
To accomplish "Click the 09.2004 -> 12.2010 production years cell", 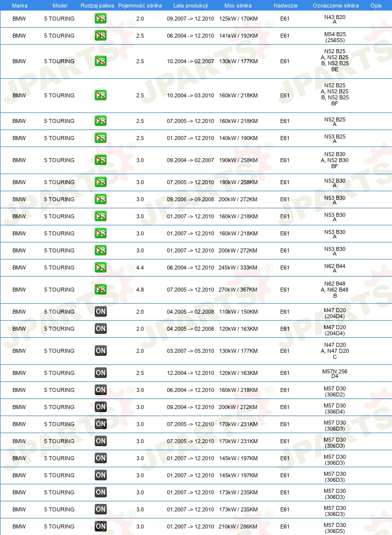I will [x=190, y=407].
